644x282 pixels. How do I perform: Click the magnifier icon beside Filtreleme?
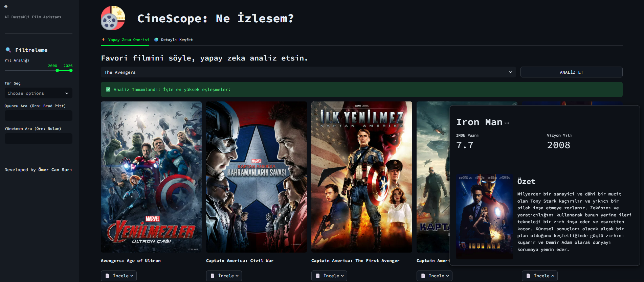click(x=8, y=50)
